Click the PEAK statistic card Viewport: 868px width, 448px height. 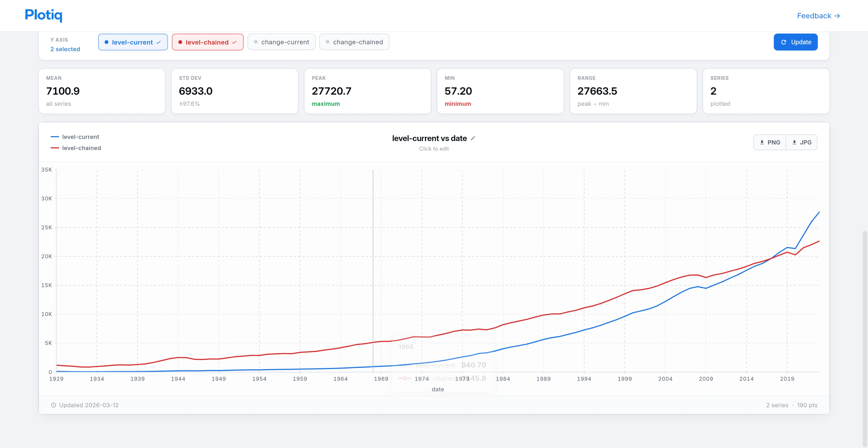(x=367, y=91)
